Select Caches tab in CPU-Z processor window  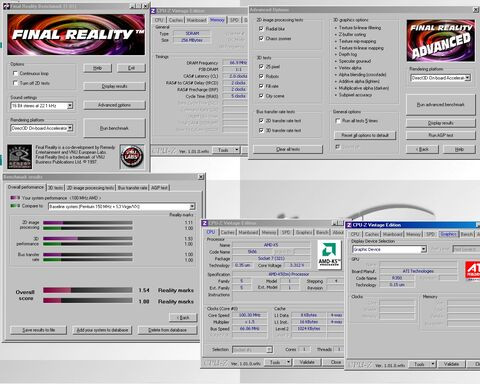228,232
